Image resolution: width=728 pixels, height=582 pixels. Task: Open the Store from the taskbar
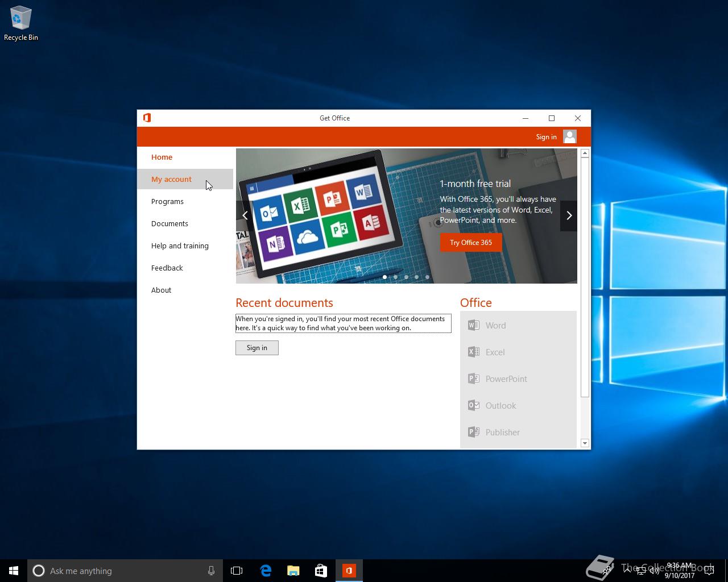(x=321, y=571)
